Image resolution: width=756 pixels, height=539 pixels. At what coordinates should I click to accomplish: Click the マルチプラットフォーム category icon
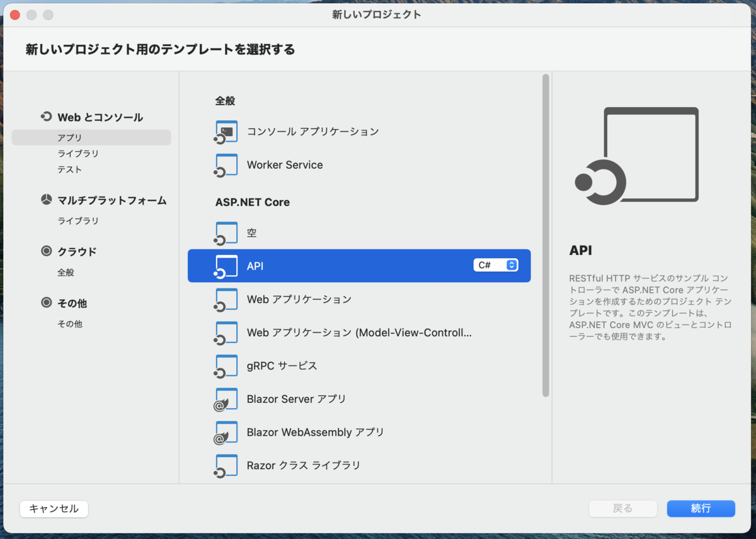[46, 200]
